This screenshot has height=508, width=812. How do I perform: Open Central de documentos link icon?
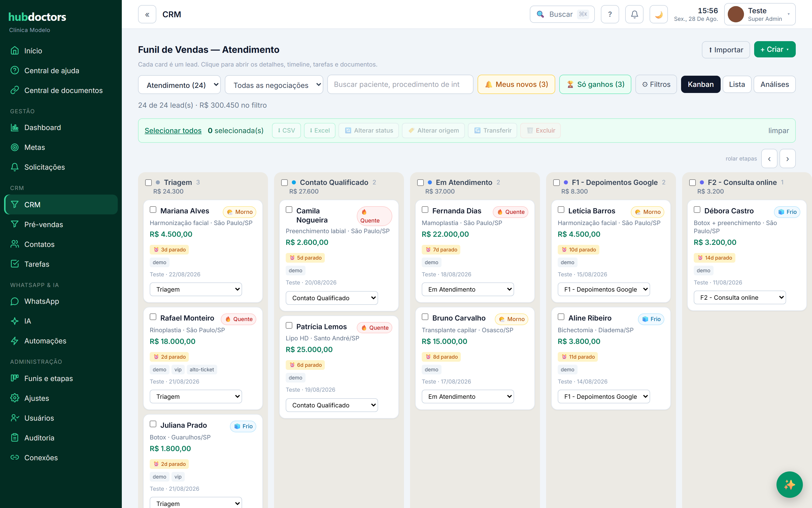15,90
